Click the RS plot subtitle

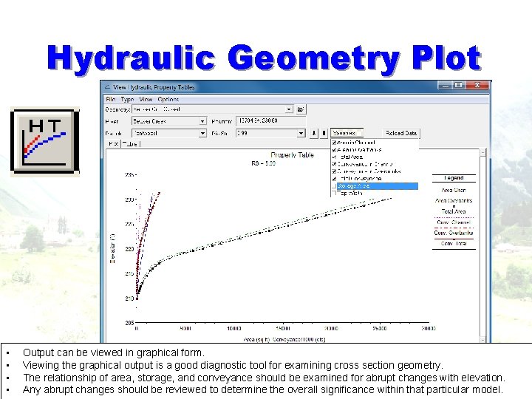click(x=263, y=163)
